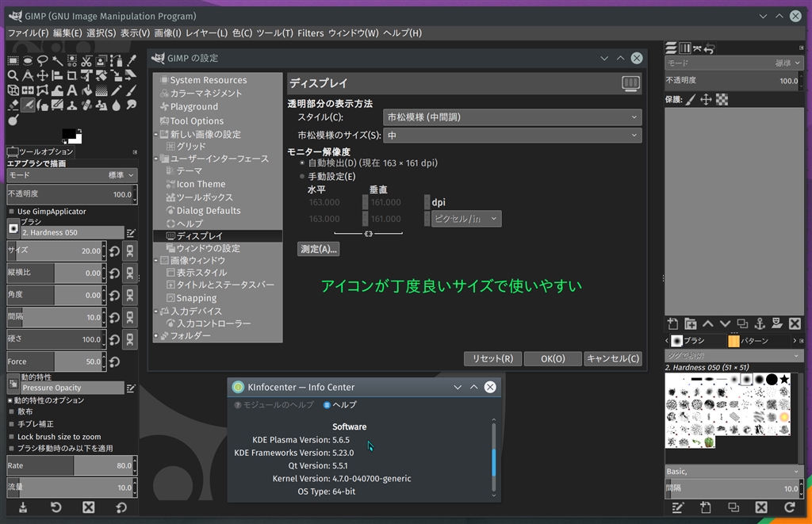The width and height of the screenshot is (812, 524).
Task: Select the Heal bandage tool
Action: [x=87, y=105]
